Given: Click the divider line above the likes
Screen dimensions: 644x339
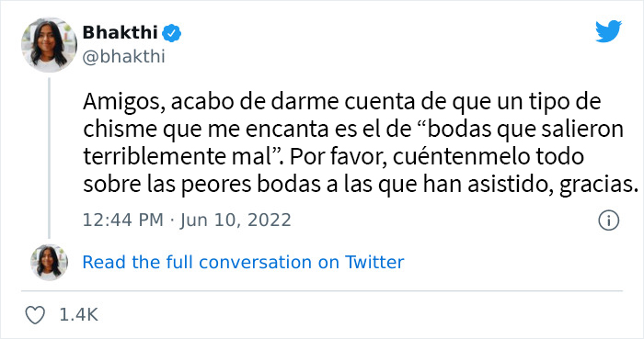Looking at the screenshot, I should coord(322,291).
